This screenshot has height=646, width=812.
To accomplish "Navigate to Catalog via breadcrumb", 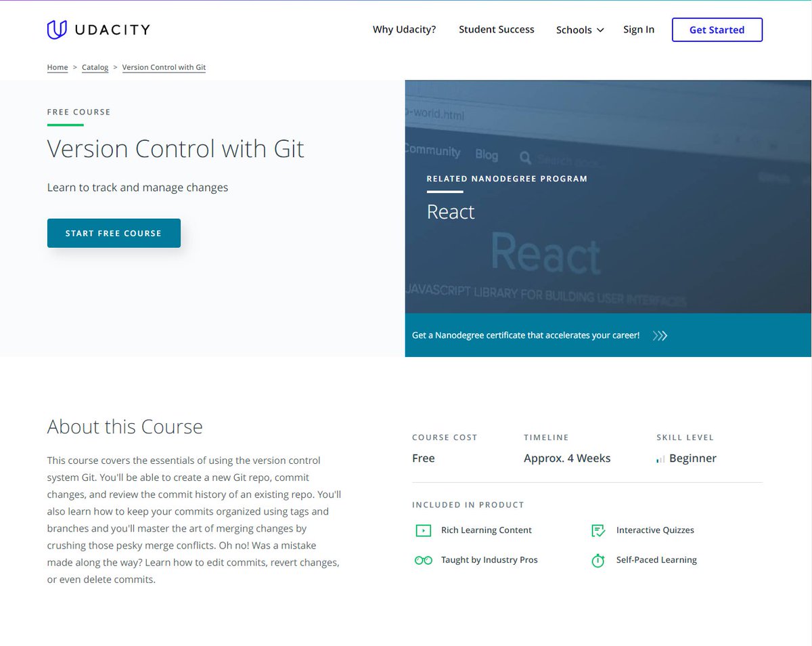I will point(95,67).
